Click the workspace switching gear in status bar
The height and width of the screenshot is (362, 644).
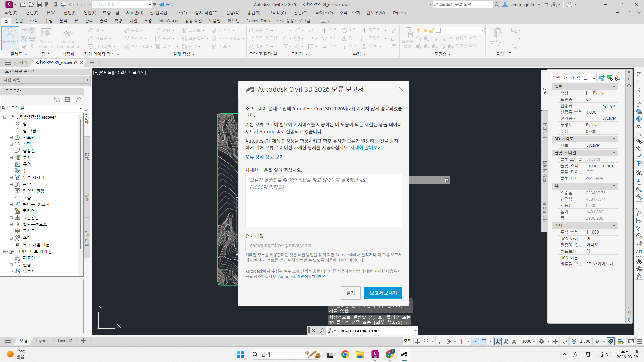[541, 341]
